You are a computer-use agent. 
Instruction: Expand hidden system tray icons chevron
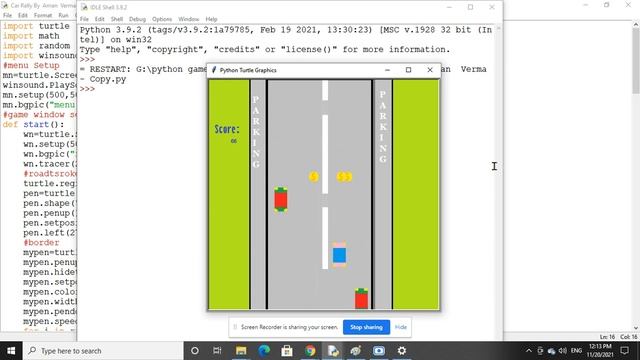(529, 351)
